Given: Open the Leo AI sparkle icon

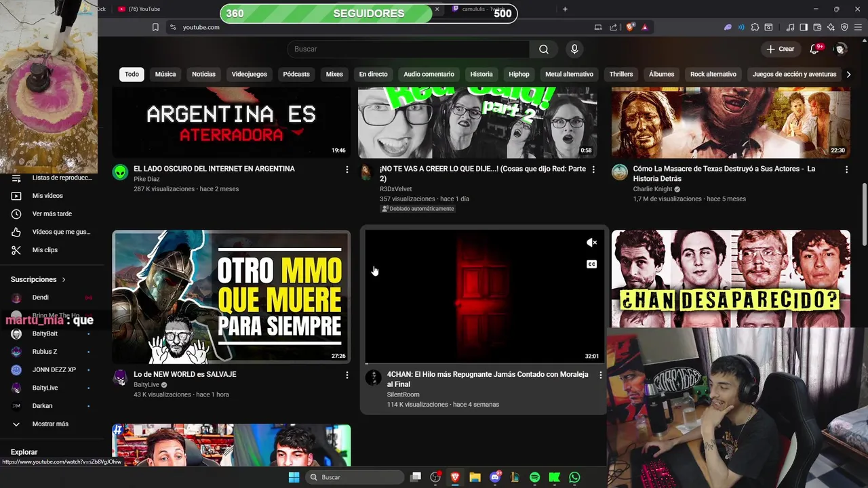Looking at the screenshot, I should pyautogui.click(x=831, y=27).
